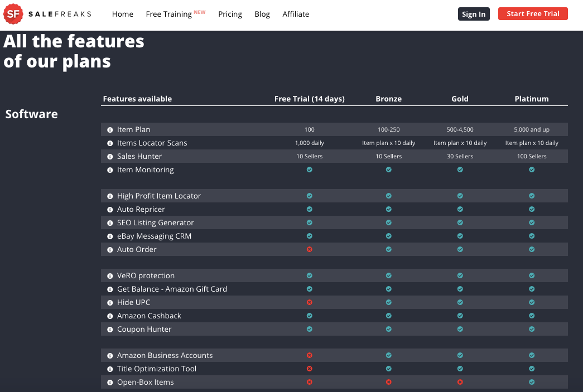Click Free Trial red X for Title Optimization Tool
583x392 pixels.
(x=309, y=369)
